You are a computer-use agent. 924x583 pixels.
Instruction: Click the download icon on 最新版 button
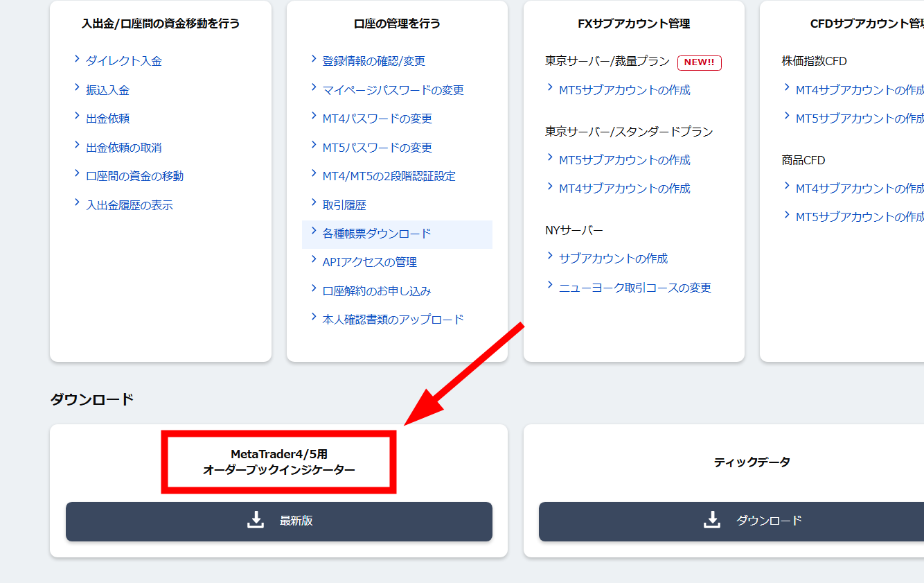256,521
